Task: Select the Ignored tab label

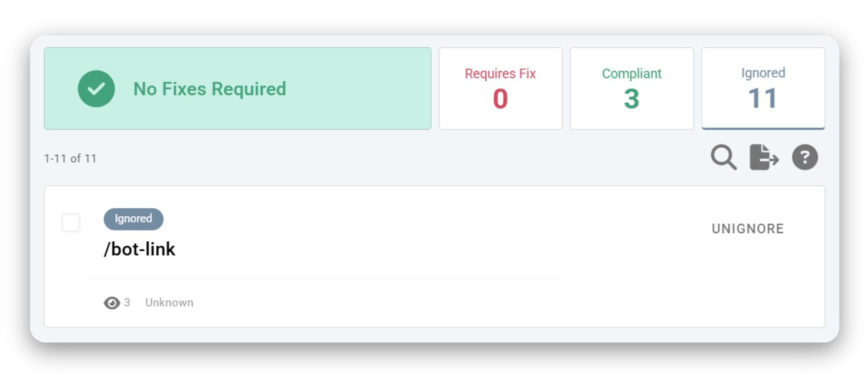Action: 763,73
